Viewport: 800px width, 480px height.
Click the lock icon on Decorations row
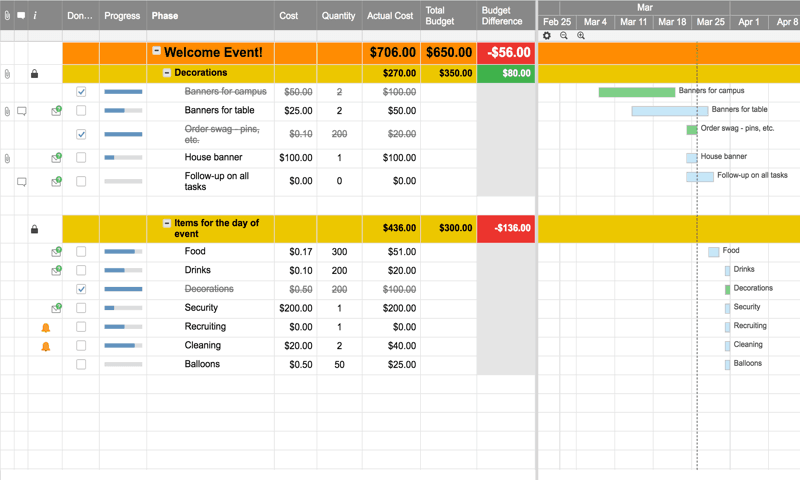(34, 74)
